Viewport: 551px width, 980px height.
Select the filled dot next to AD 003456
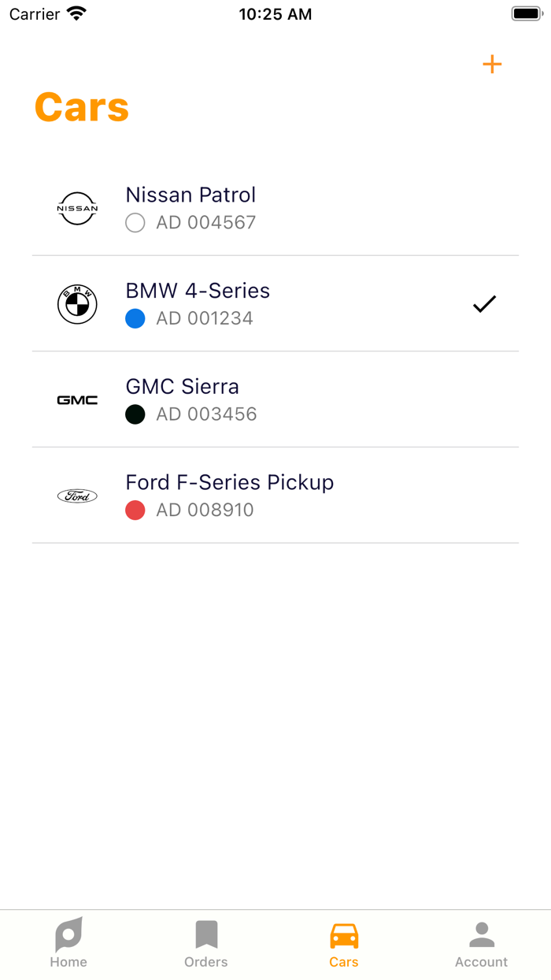(135, 414)
